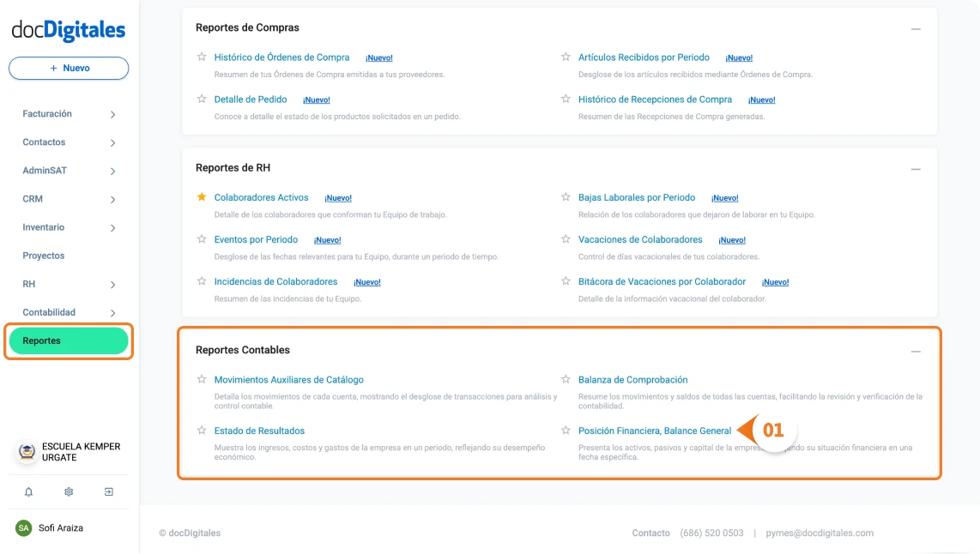Click the SA profile avatar

click(23, 528)
